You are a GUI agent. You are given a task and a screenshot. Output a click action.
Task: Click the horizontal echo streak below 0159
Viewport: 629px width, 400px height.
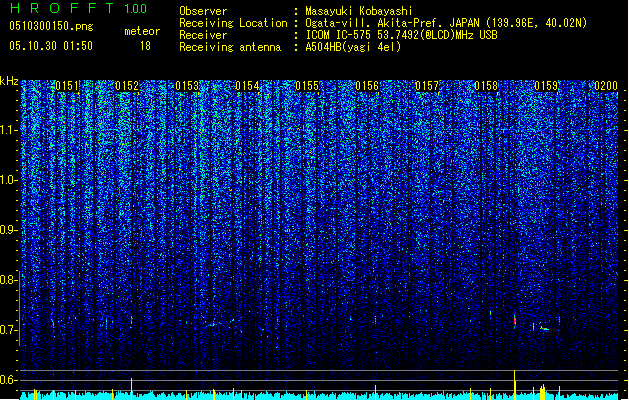544,329
